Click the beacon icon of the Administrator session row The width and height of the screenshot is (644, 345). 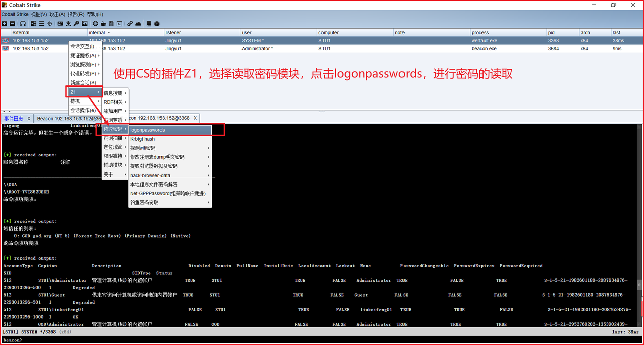pos(6,49)
